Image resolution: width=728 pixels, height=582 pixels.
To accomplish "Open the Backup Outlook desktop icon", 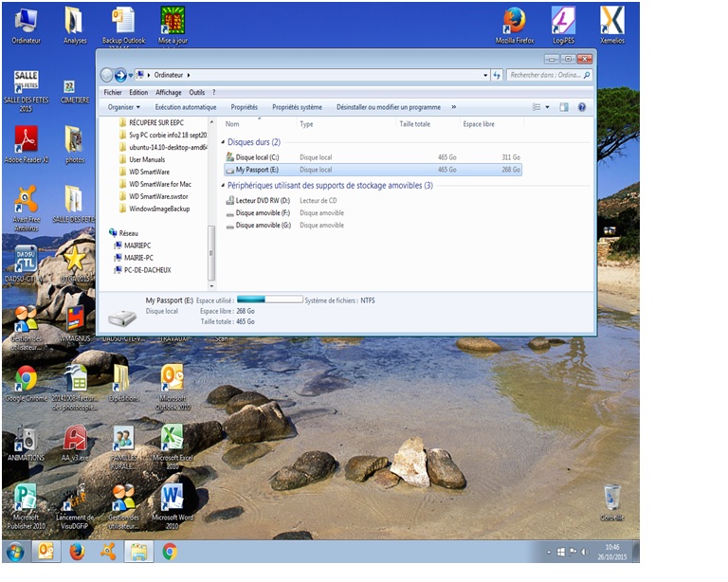I will [x=123, y=27].
